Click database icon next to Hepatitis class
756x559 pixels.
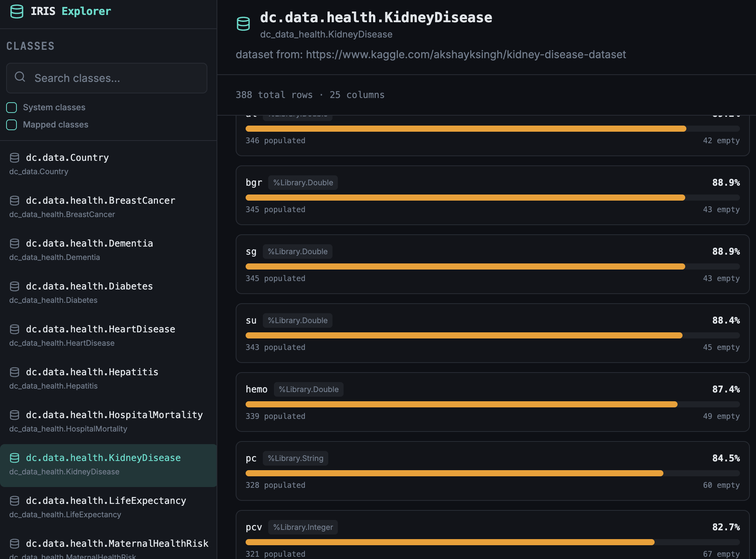pyautogui.click(x=15, y=372)
